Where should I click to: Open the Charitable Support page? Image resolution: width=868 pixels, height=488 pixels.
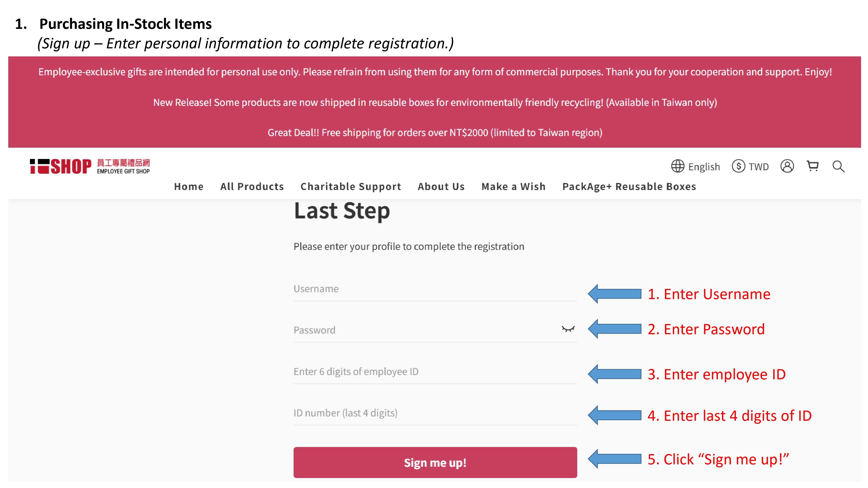tap(351, 186)
